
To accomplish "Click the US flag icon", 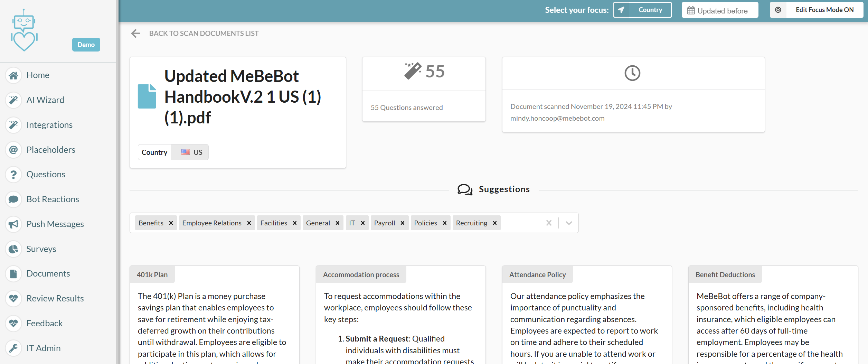I will pos(186,152).
